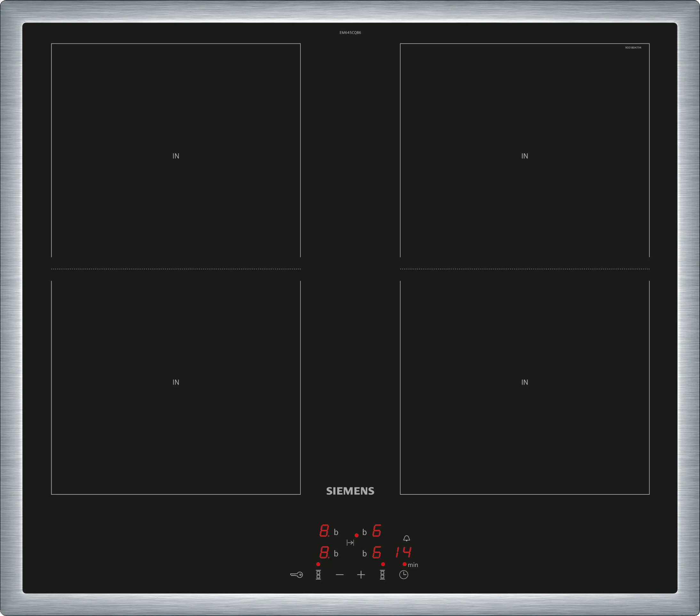The image size is (700, 616).
Task: Touch the move function arrow icon
Action: point(350,543)
